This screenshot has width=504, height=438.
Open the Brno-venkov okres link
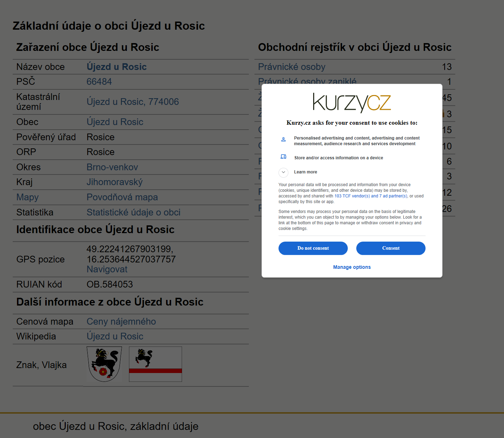coord(112,167)
